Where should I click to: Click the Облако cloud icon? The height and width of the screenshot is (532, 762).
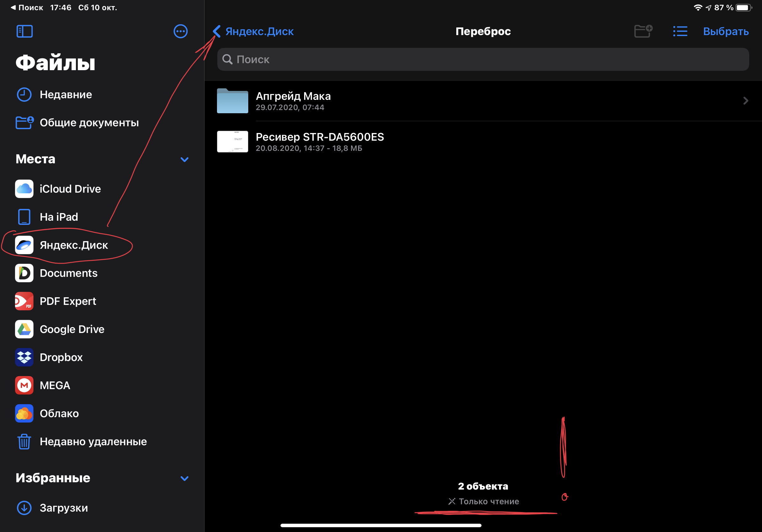(24, 414)
